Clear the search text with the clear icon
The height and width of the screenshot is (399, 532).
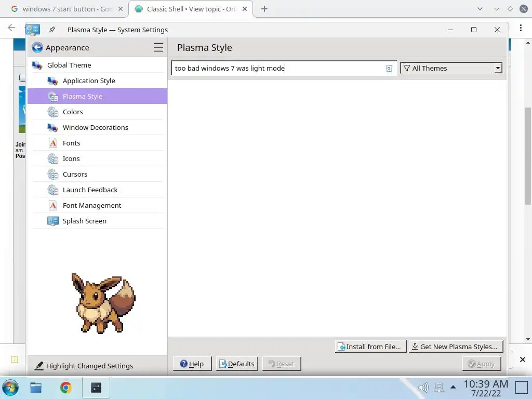coord(389,69)
